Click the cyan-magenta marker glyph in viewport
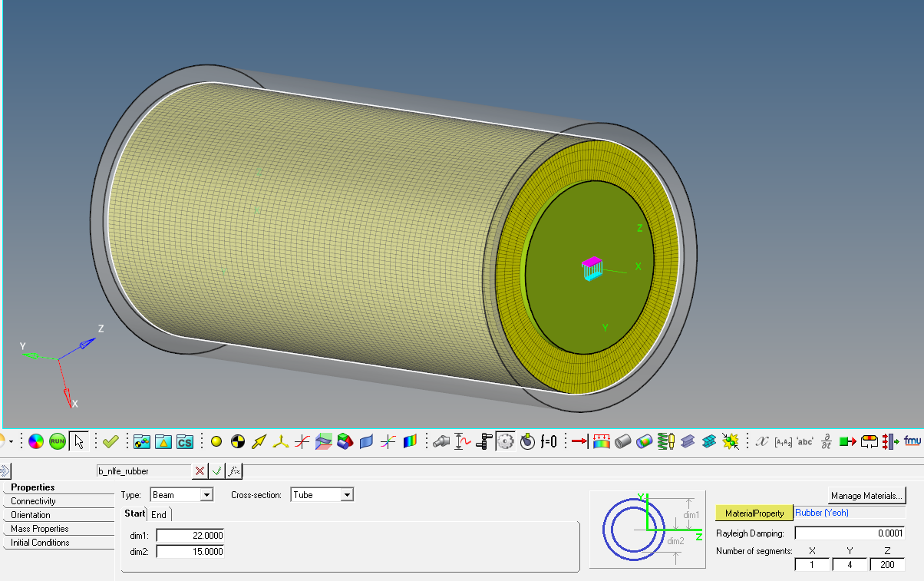The height and width of the screenshot is (581, 924). click(592, 267)
